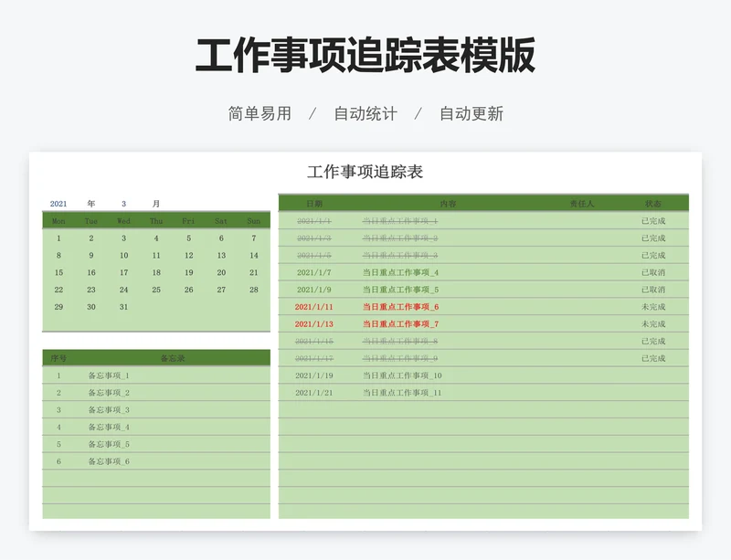Viewport: 731px width, 560px height.
Task: Click the 责任人 column header
Action: [582, 204]
